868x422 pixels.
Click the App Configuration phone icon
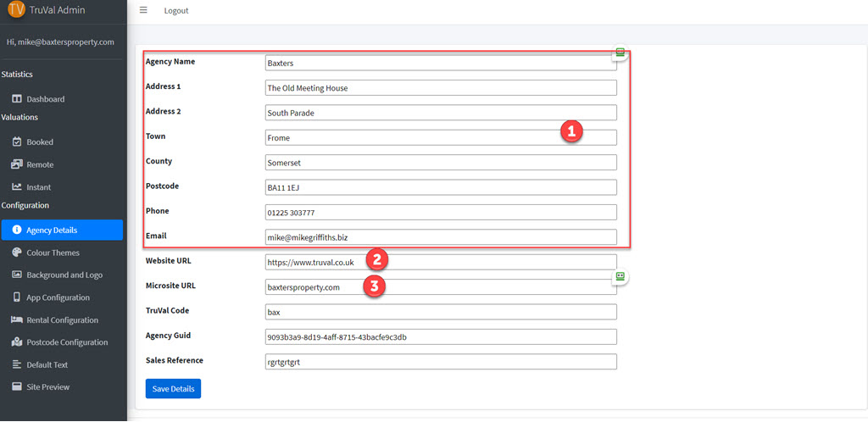tap(17, 297)
